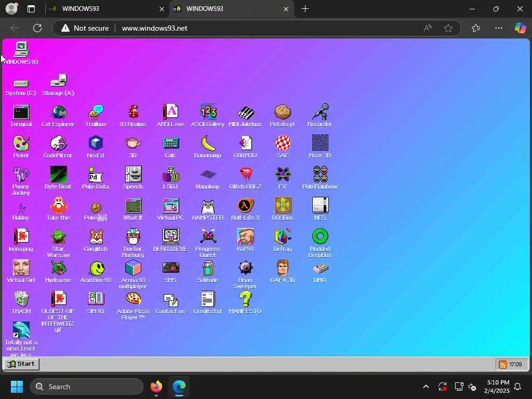The width and height of the screenshot is (532, 399).
Task: Launch Brian Sweeper mine icon
Action: (245, 274)
